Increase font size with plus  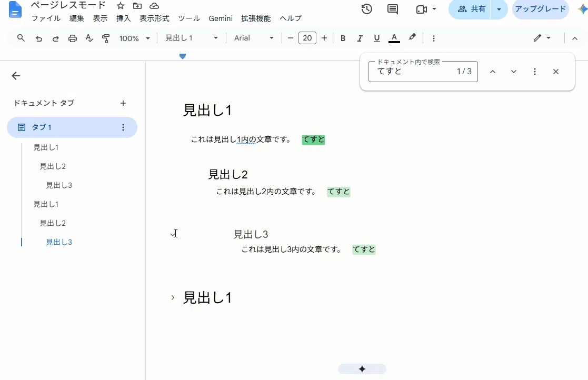pos(324,38)
